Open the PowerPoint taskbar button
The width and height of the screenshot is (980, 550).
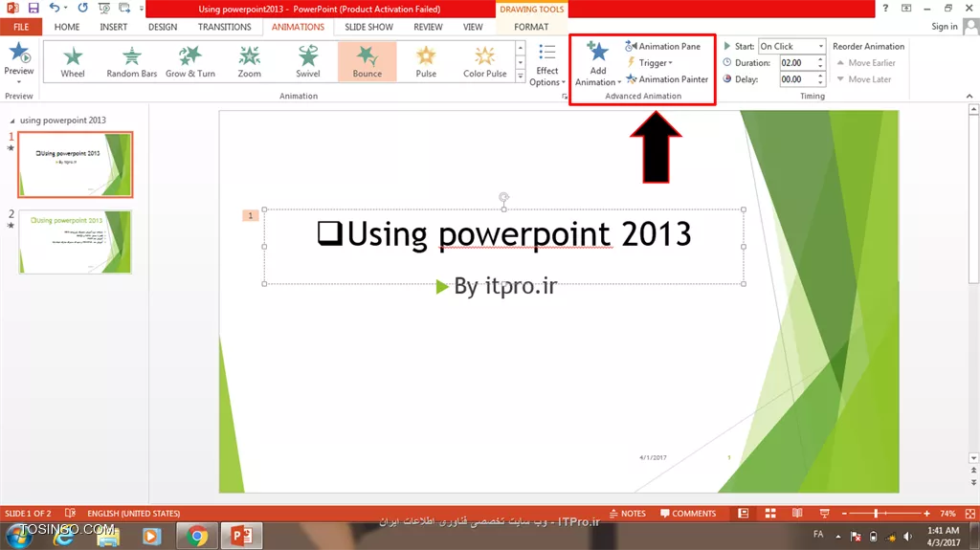[241, 536]
